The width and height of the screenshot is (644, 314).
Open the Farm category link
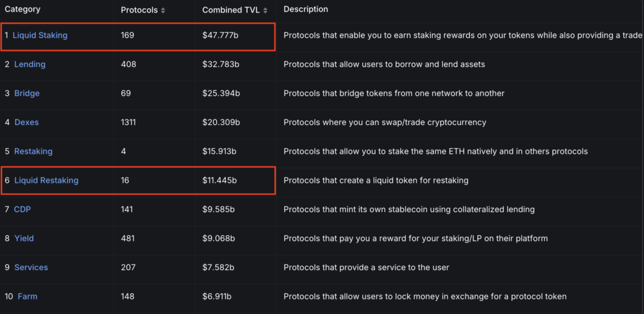click(28, 296)
